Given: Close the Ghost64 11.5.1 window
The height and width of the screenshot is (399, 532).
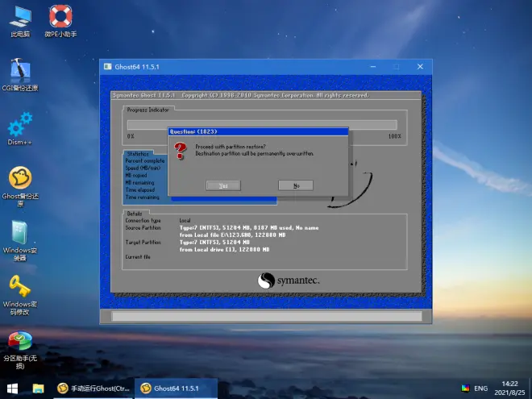Looking at the screenshot, I should [x=420, y=66].
